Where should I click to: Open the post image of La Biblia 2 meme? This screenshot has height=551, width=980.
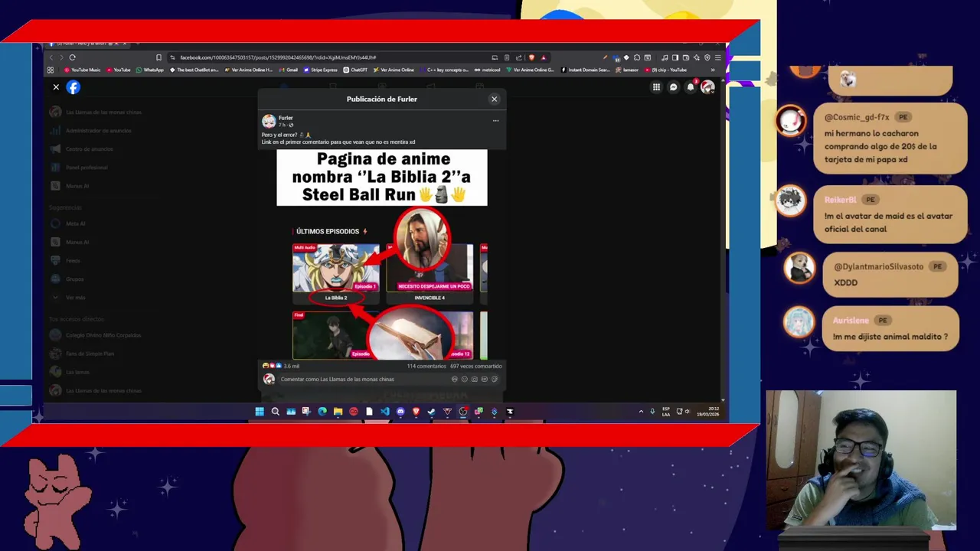pos(381,255)
